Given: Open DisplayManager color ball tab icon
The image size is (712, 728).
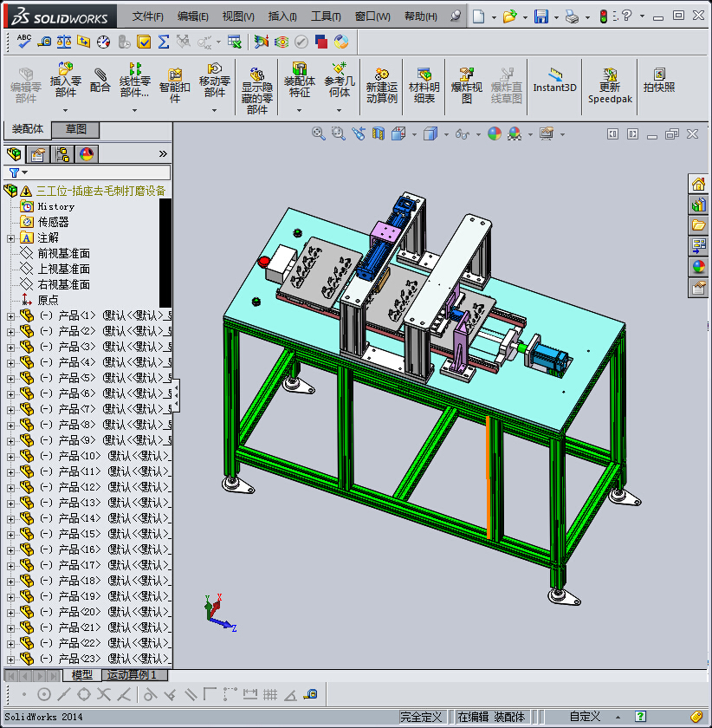Looking at the screenshot, I should coord(87,153).
